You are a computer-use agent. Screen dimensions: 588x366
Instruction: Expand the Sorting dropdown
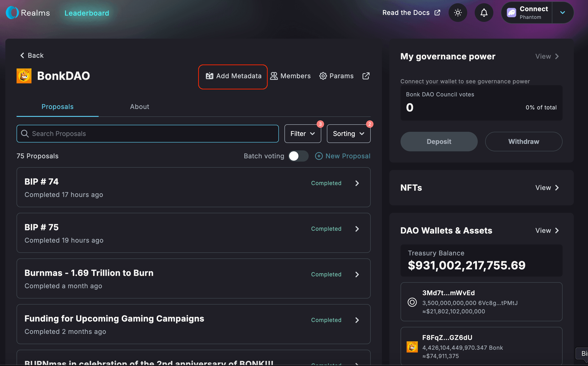pyautogui.click(x=348, y=134)
